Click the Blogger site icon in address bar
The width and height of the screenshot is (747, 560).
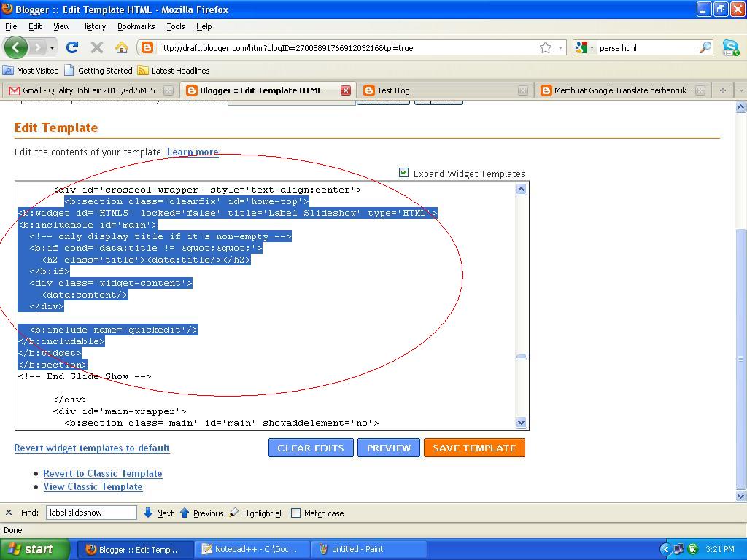click(x=147, y=47)
